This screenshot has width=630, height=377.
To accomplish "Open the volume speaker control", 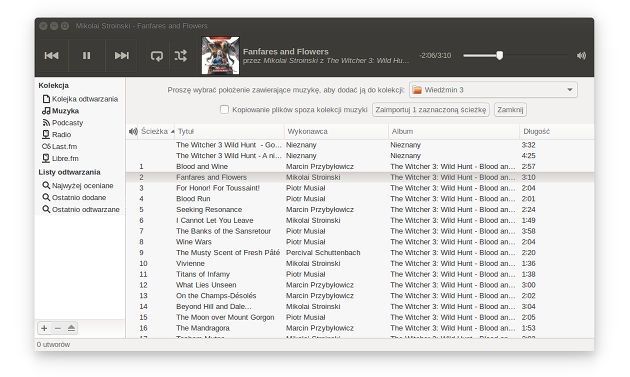I will 581,55.
